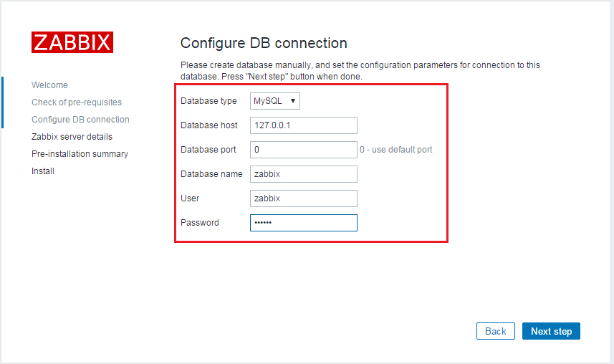This screenshot has width=614, height=364.
Task: Click the default port hint text
Action: [396, 150]
